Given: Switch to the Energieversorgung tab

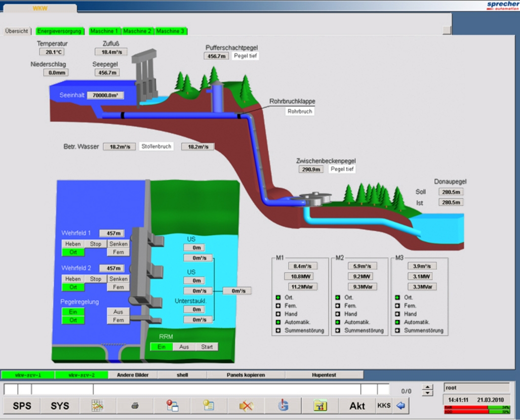Looking at the screenshot, I should [x=59, y=31].
